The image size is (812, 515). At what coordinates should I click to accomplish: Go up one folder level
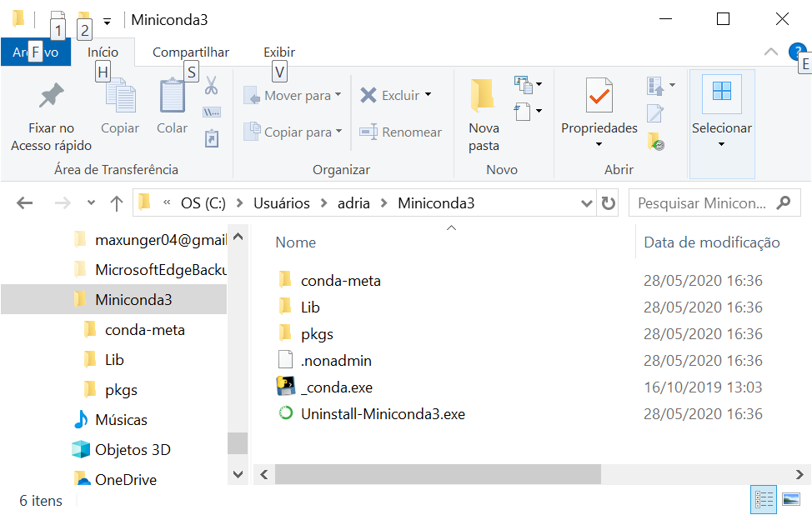click(x=115, y=202)
